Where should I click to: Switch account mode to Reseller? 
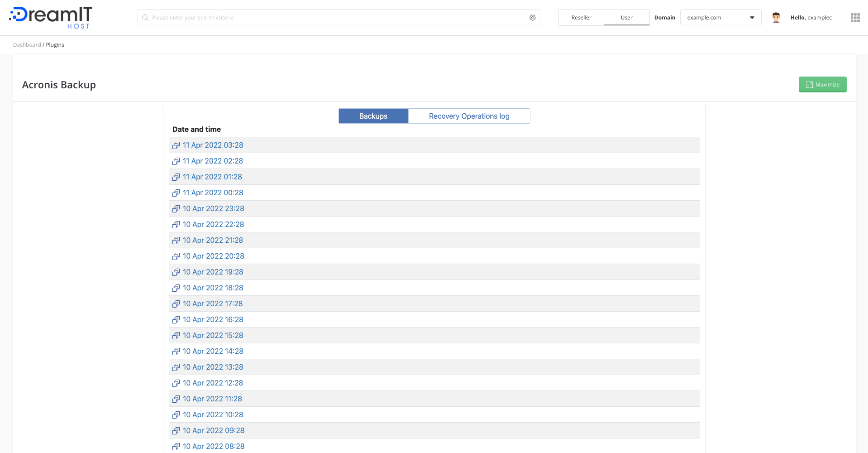(581, 17)
